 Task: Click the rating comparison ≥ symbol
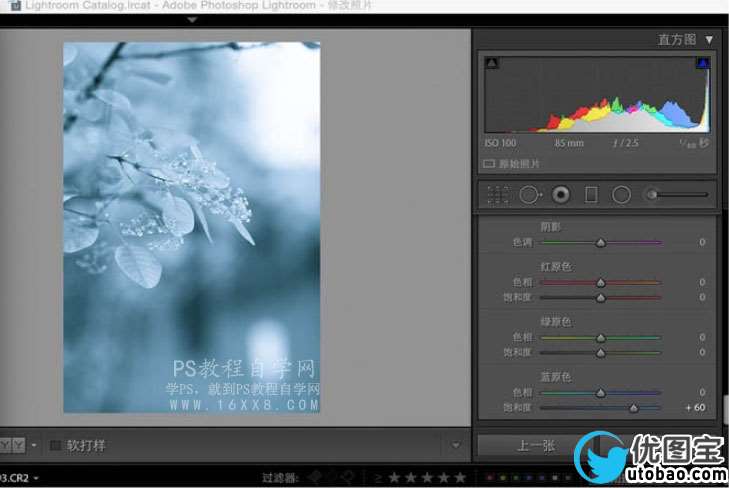coord(378,478)
